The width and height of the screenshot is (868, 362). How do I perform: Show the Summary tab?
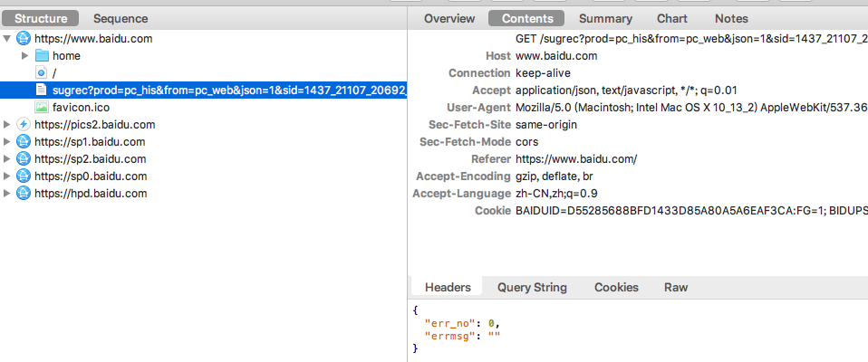(605, 18)
